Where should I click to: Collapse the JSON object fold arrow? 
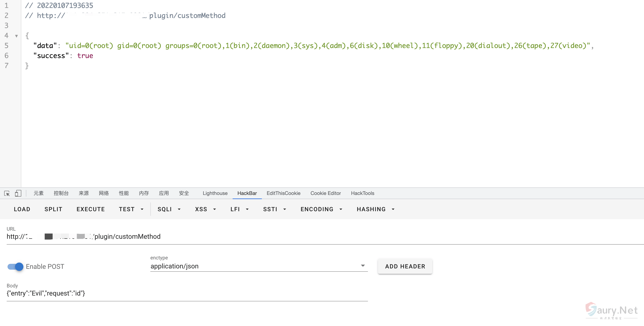coord(16,36)
